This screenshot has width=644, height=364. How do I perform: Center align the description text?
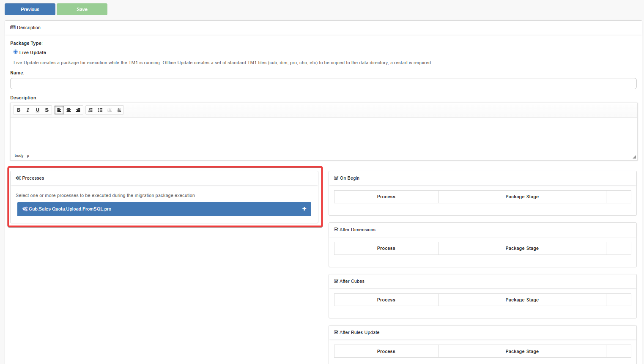pyautogui.click(x=69, y=110)
